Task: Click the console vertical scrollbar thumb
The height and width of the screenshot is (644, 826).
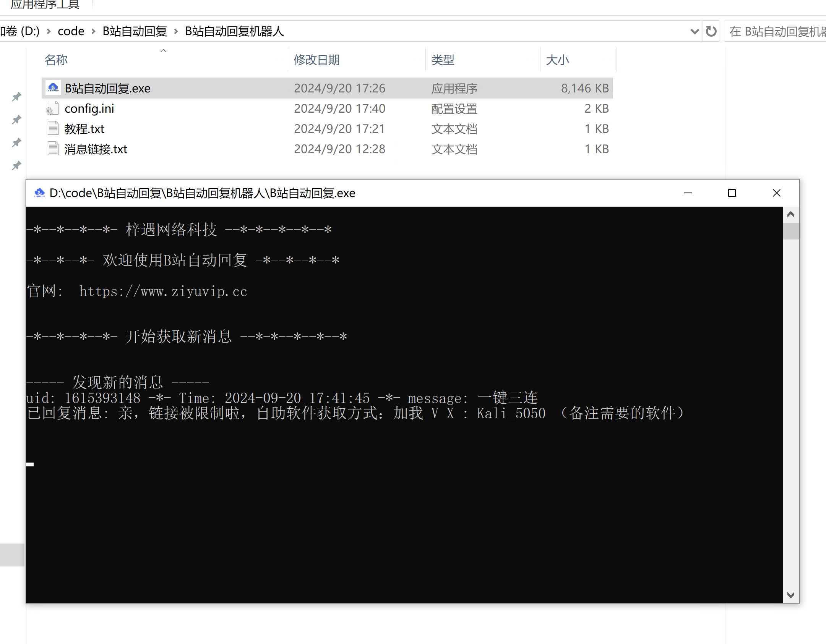Action: pyautogui.click(x=791, y=231)
